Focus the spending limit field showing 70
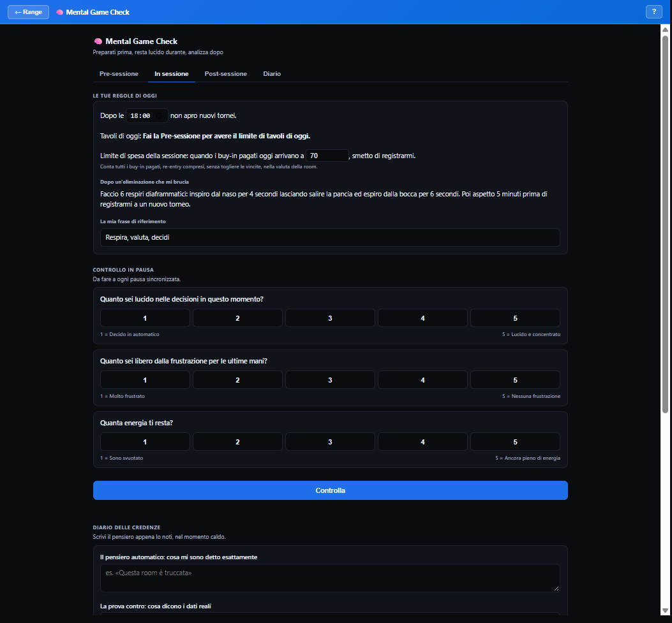This screenshot has height=623, width=672. [327, 156]
